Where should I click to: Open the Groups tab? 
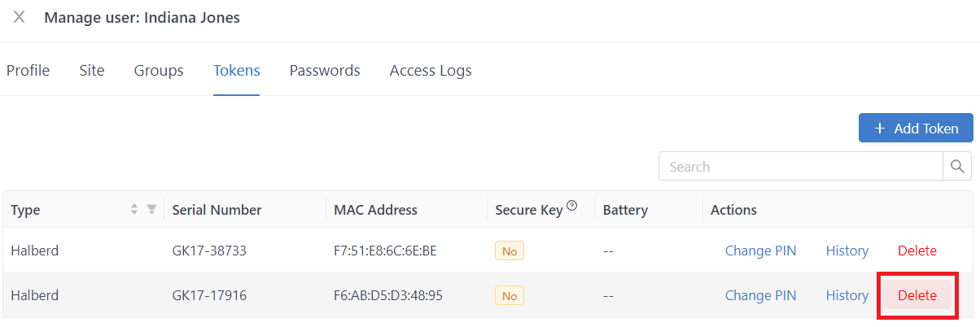[159, 71]
